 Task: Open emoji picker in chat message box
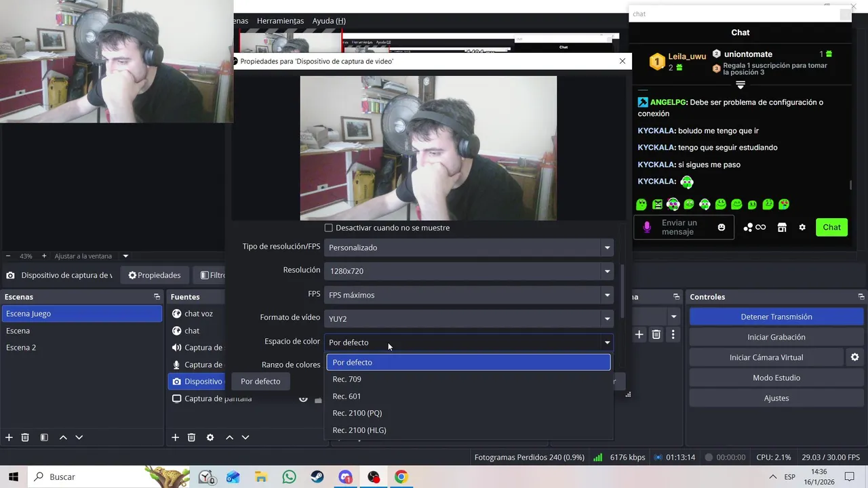(722, 227)
